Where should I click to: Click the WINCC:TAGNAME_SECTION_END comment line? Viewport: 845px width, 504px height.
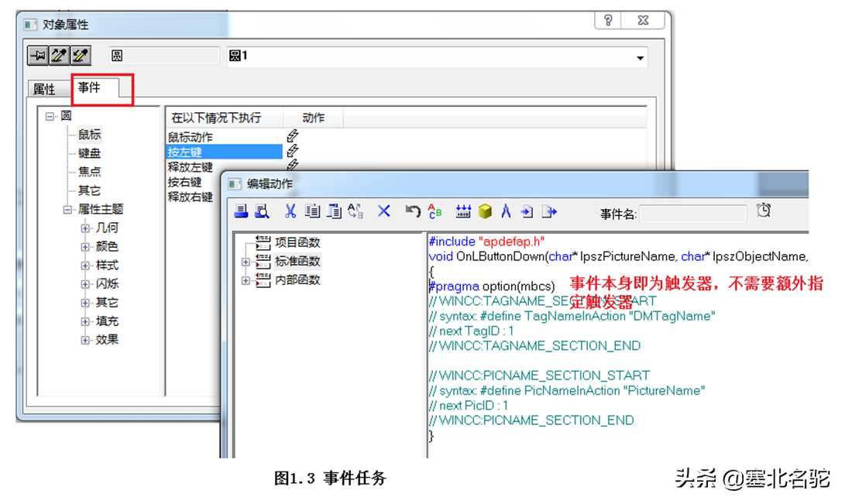(534, 346)
